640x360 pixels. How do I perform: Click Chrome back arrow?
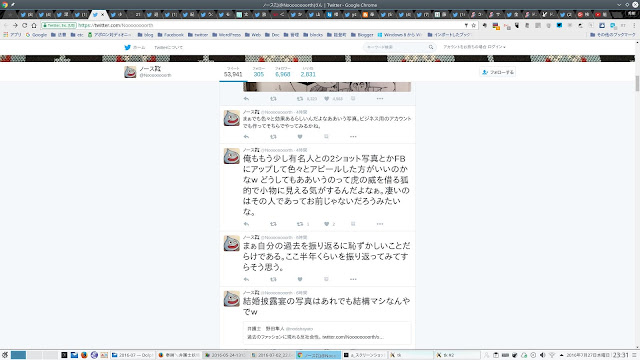point(6,25)
